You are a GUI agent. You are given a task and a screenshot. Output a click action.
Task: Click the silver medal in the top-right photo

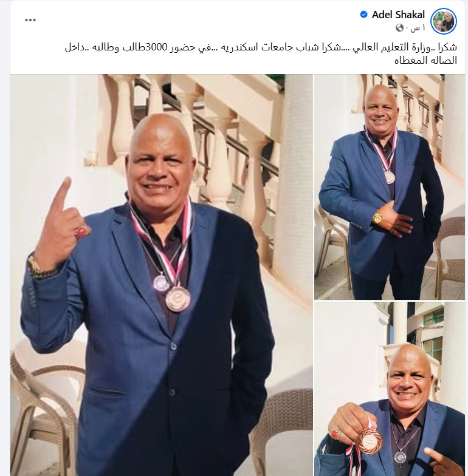coord(390,177)
